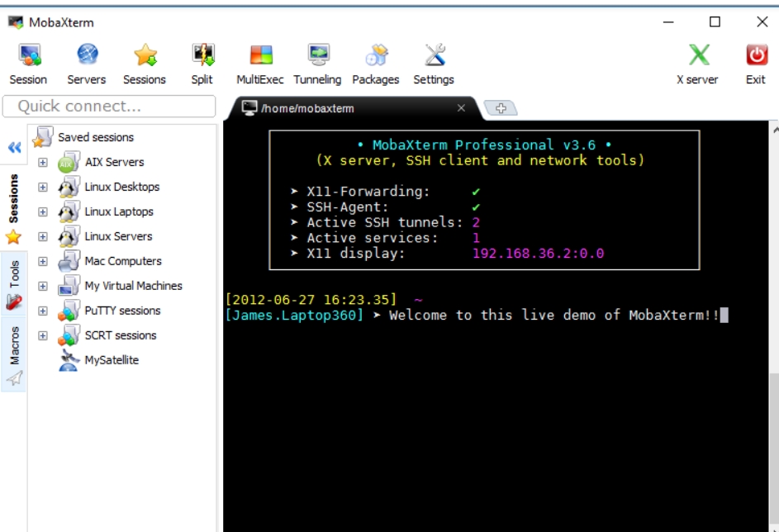
Task: Collapse the sidebar with the double-chevron arrow
Action: (14, 148)
